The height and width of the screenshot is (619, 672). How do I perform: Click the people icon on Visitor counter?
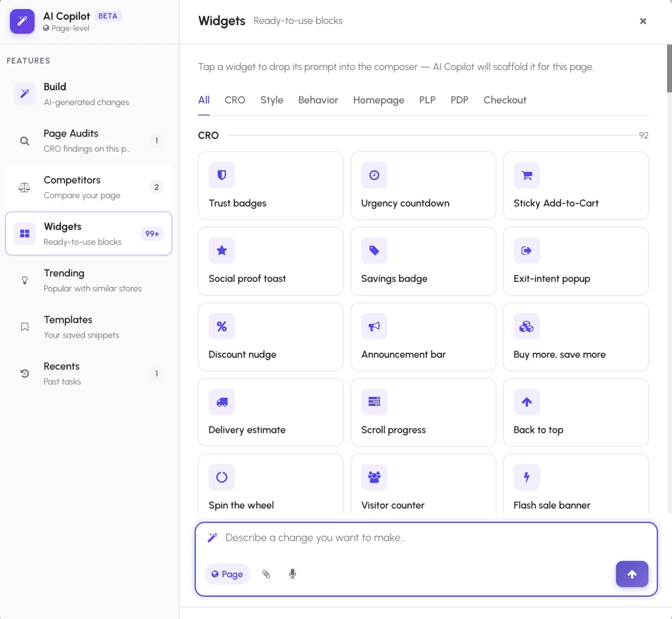(x=374, y=477)
